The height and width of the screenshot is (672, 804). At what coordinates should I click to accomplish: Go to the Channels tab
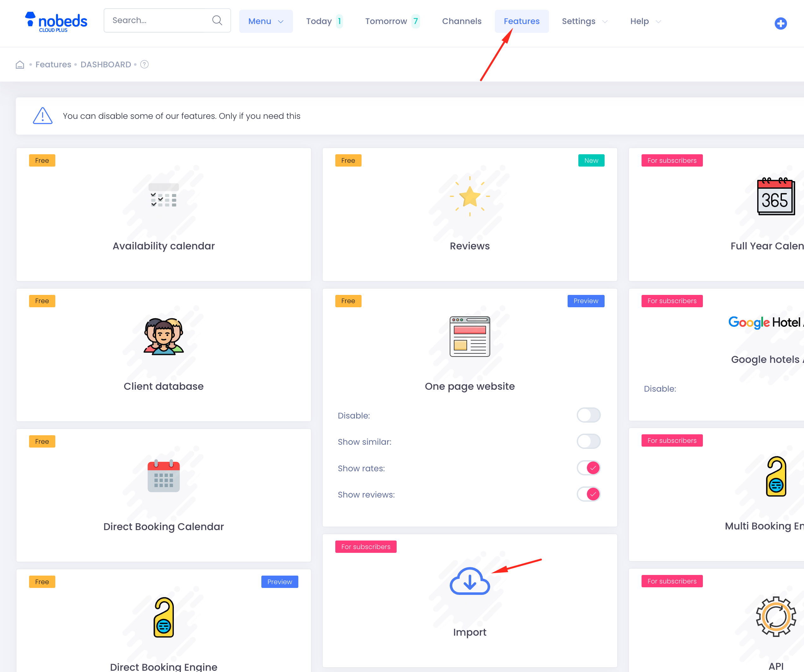point(461,21)
